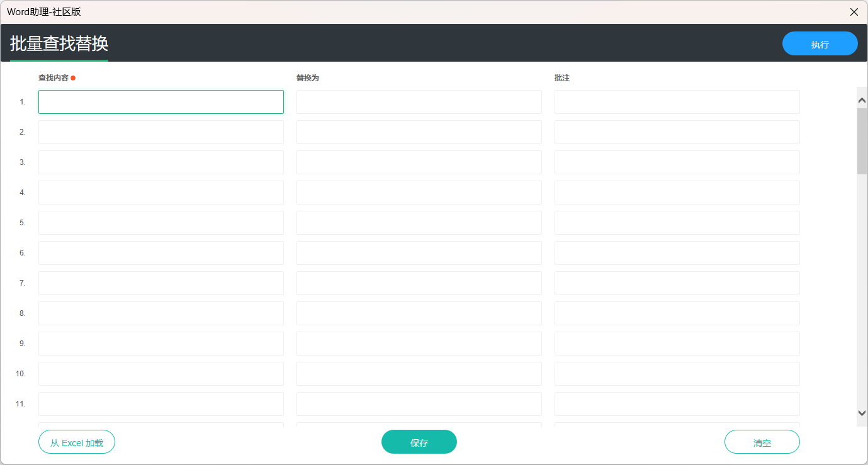Focus row 2 批注 field
The height and width of the screenshot is (465, 868).
pos(677,132)
